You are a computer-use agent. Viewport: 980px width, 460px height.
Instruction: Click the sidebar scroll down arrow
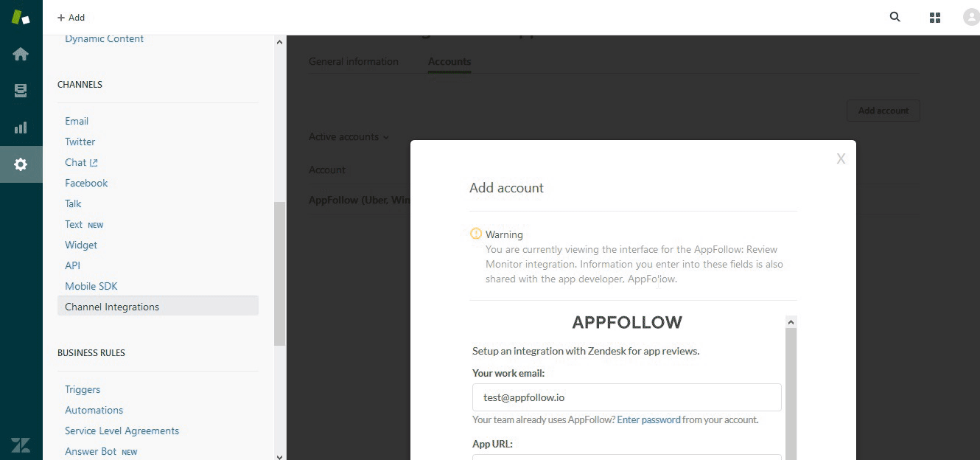[x=279, y=456]
